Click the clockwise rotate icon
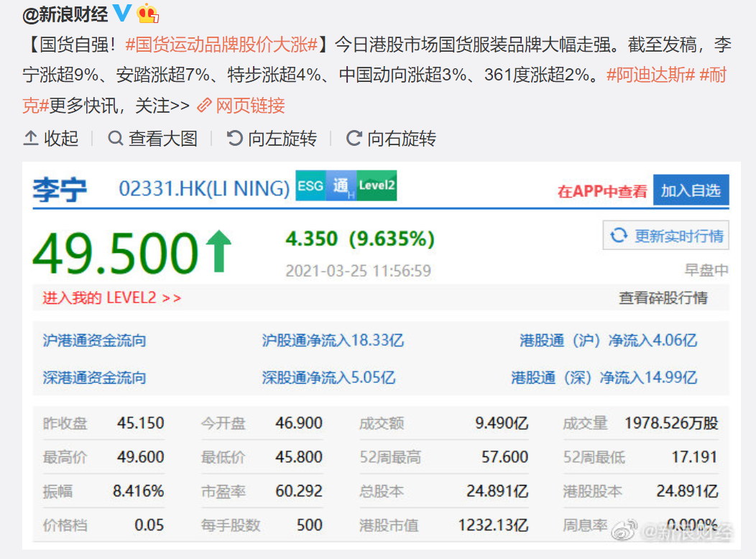The height and width of the screenshot is (559, 756). coord(354,138)
